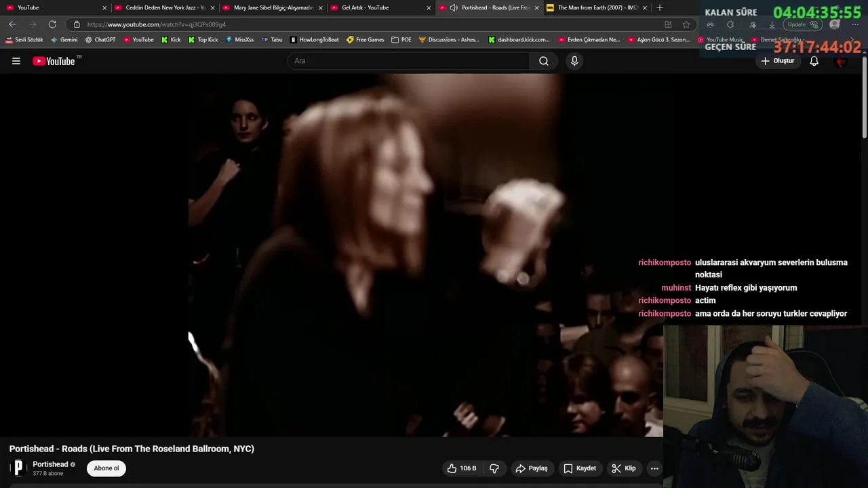Open the Portishead channel avatar
The height and width of the screenshot is (488, 868).
(x=18, y=468)
